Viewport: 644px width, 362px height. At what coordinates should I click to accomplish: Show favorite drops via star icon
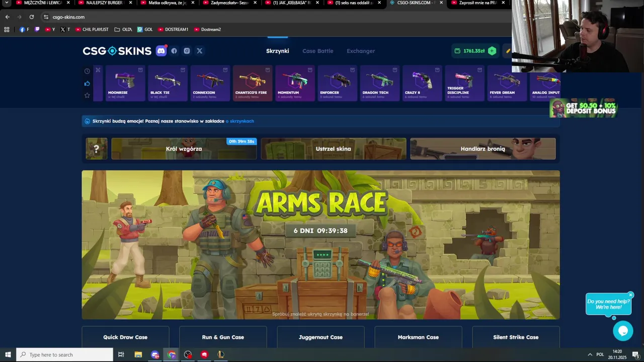tap(87, 96)
